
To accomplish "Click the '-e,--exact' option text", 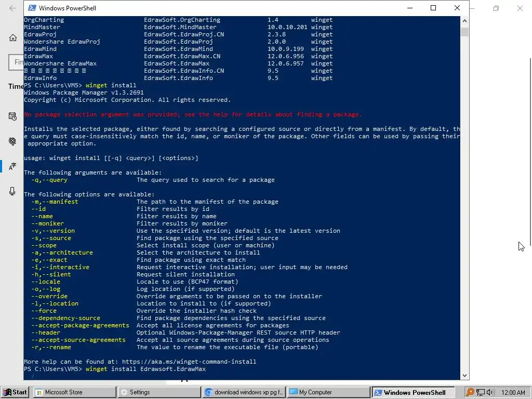I will click(x=49, y=260).
